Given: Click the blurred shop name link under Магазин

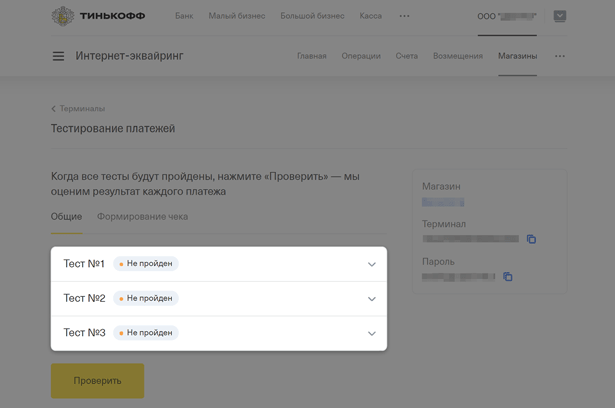Looking at the screenshot, I should [x=443, y=202].
